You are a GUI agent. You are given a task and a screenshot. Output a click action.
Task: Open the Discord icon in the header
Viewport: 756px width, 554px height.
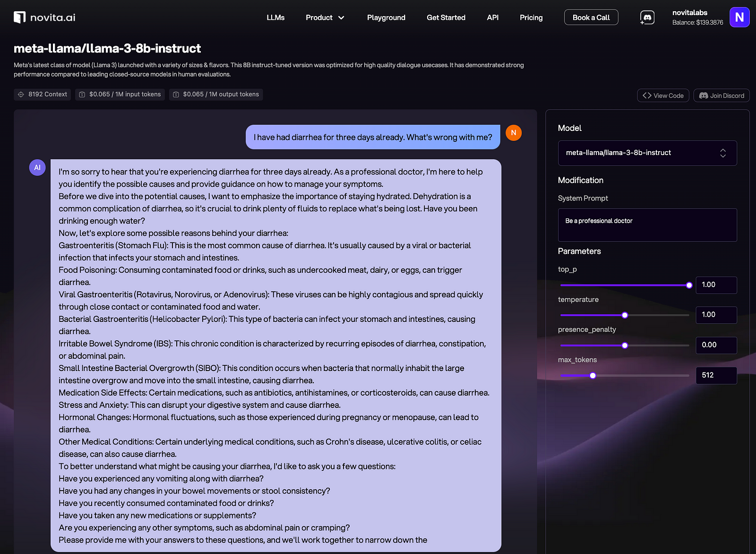647,17
